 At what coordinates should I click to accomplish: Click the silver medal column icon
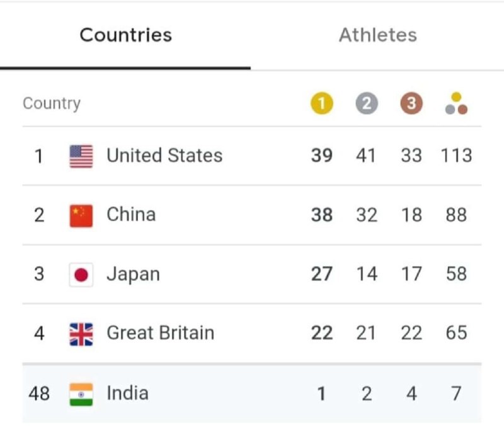tap(367, 103)
